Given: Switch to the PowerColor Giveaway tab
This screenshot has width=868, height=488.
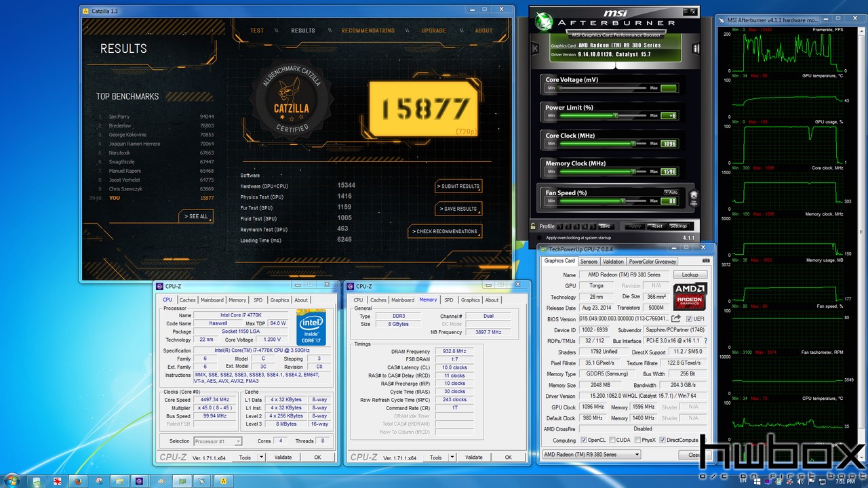Looking at the screenshot, I should point(652,261).
